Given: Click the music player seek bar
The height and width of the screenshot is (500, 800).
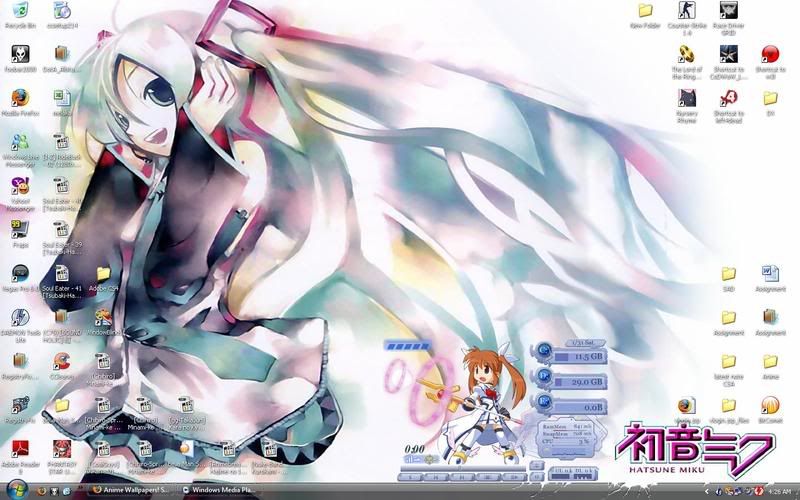Looking at the screenshot, I should pyautogui.click(x=462, y=467).
